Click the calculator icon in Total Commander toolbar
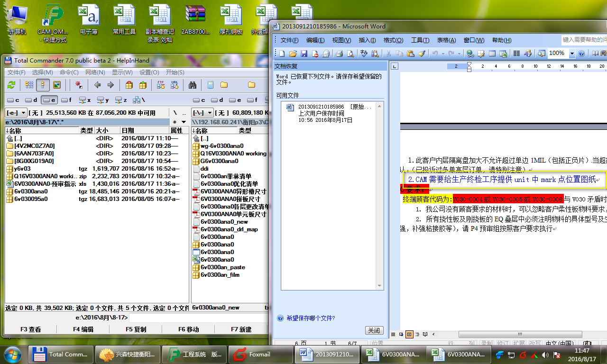607x364 pixels. (x=210, y=85)
